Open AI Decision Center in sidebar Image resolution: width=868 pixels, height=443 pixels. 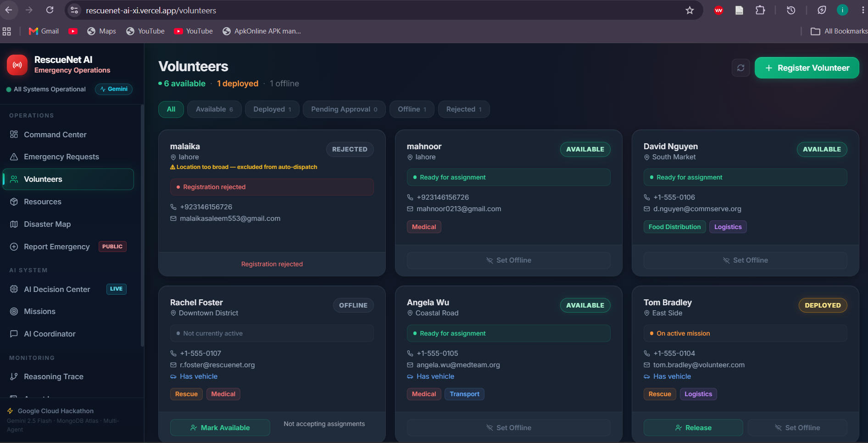point(68,289)
